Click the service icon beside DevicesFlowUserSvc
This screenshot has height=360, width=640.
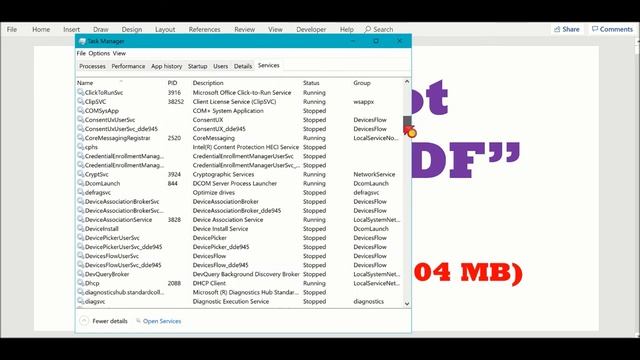click(x=80, y=256)
